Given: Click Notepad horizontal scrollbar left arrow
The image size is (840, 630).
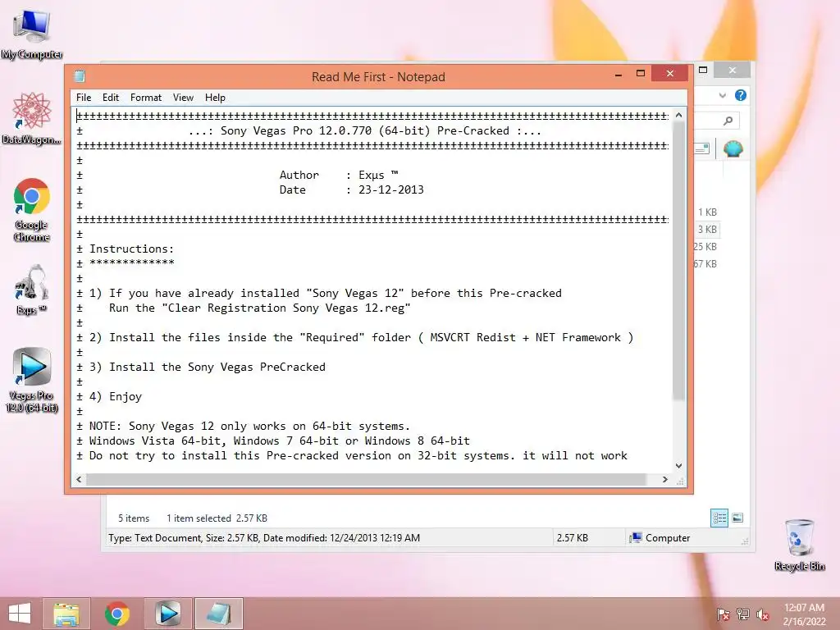Looking at the screenshot, I should pos(80,479).
